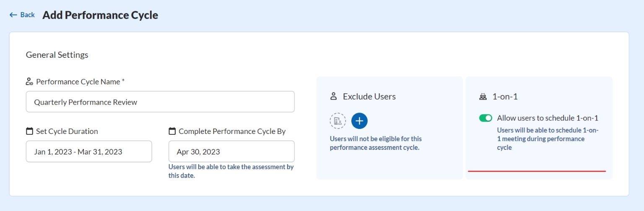The image size is (644, 211).
Task: Click the people icon beside 1-on-1 heading
Action: [483, 97]
